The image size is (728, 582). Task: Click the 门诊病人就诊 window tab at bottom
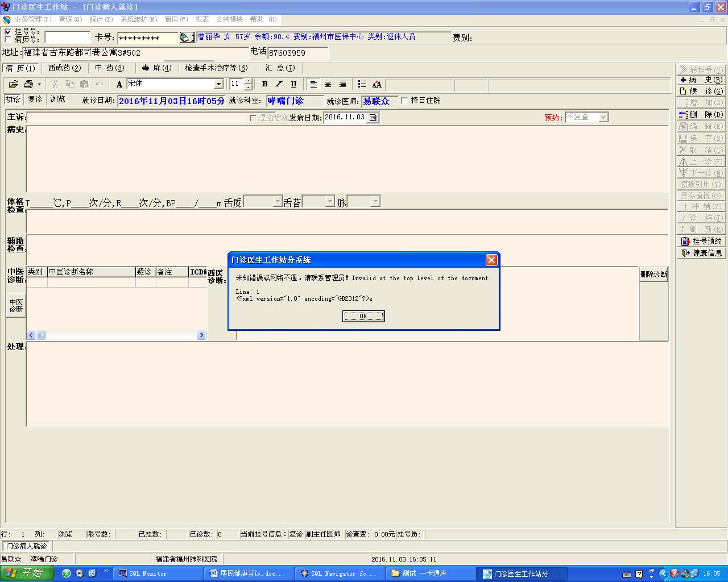tap(27, 546)
